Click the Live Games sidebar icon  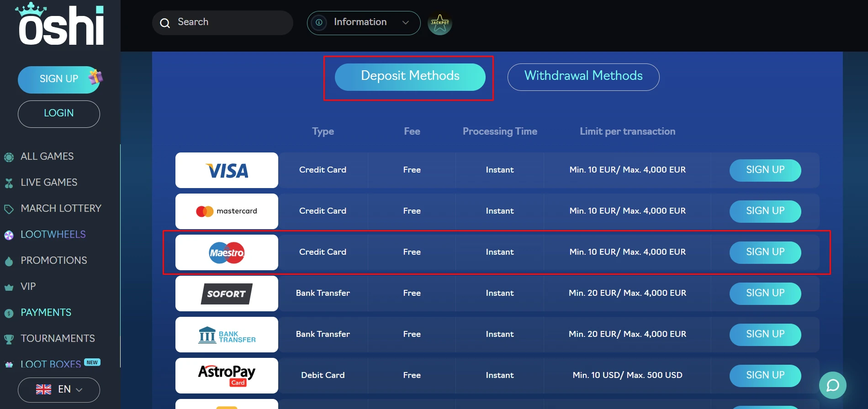tap(9, 184)
